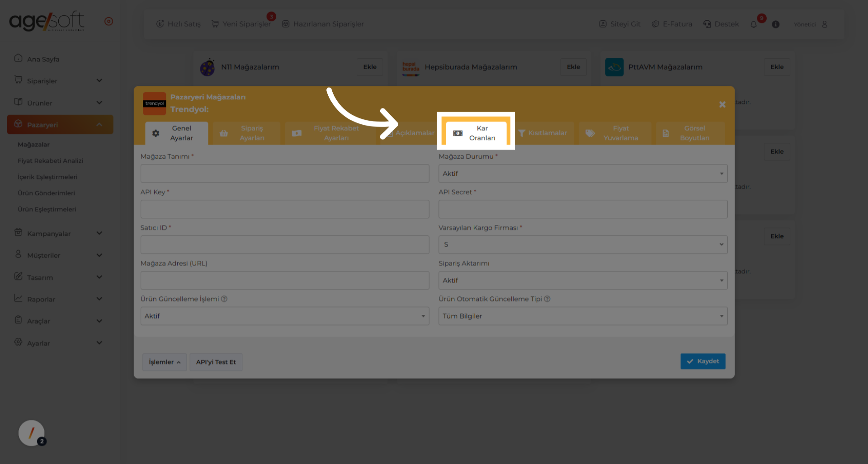Open Ürün Güncelleme İşlemi dropdown
868x464 pixels.
pos(285,316)
